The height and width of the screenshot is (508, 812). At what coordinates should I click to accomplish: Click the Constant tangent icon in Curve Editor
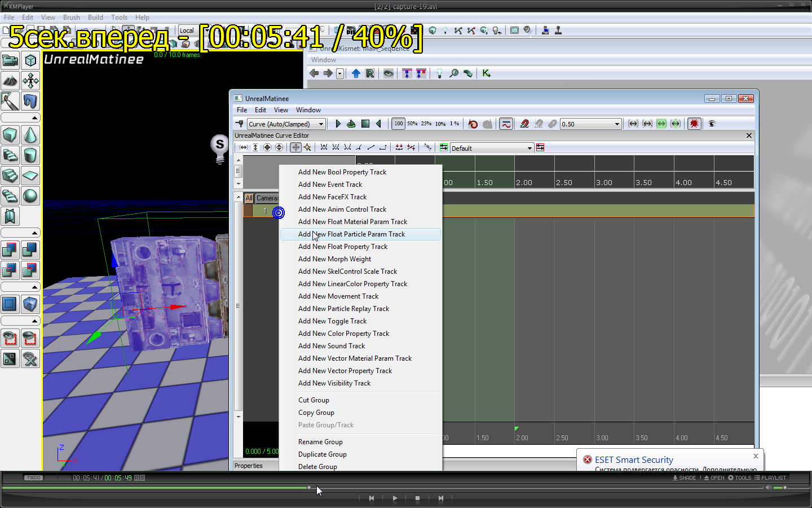tap(383, 147)
